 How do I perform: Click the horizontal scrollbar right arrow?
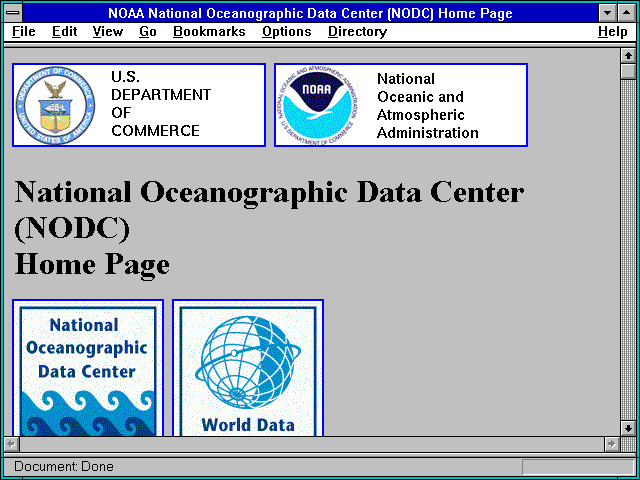[x=611, y=444]
